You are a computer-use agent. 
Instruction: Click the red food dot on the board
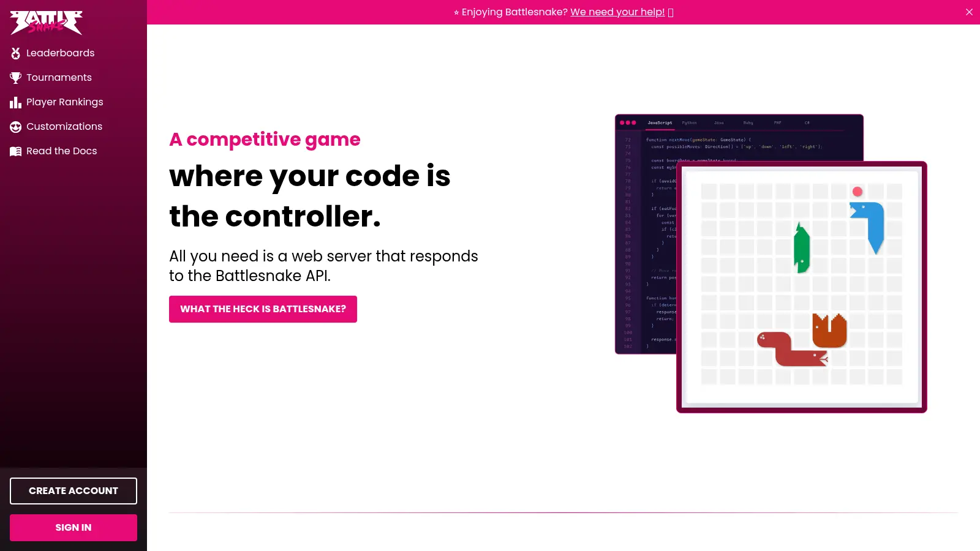[858, 192]
